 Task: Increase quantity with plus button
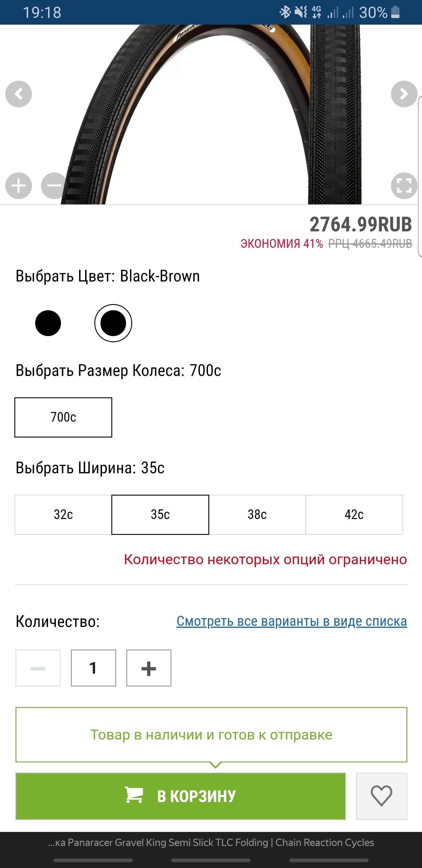[149, 668]
